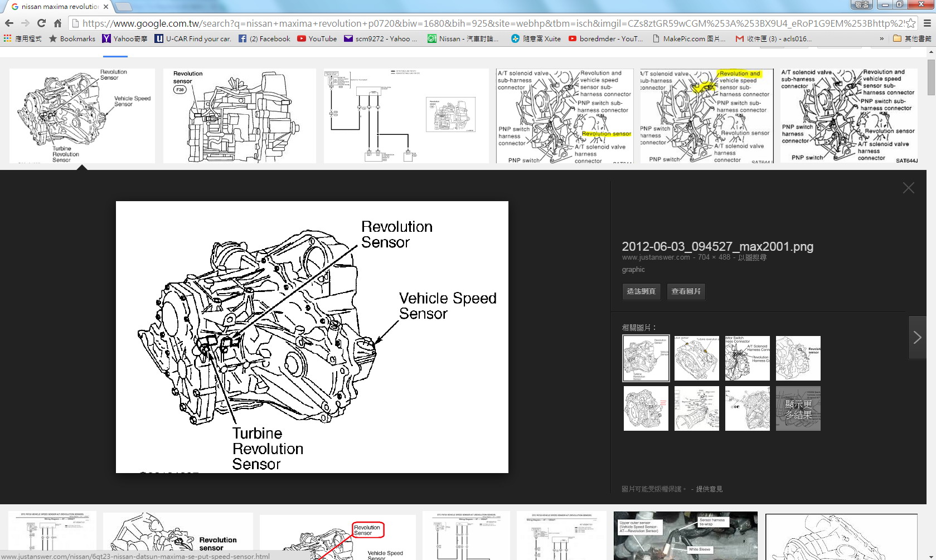Select first related image thumbnail
The width and height of the screenshot is (936, 560).
(x=646, y=358)
